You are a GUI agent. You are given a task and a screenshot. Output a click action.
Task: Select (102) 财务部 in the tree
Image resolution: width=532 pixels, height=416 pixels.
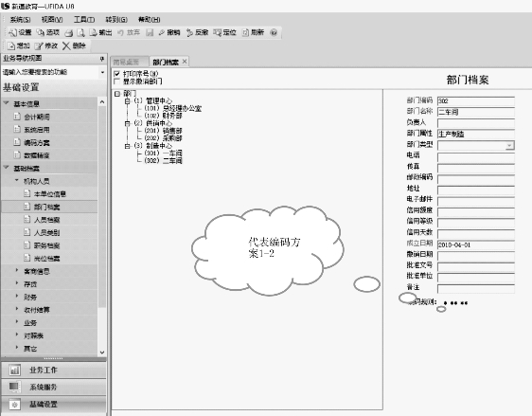click(x=163, y=116)
